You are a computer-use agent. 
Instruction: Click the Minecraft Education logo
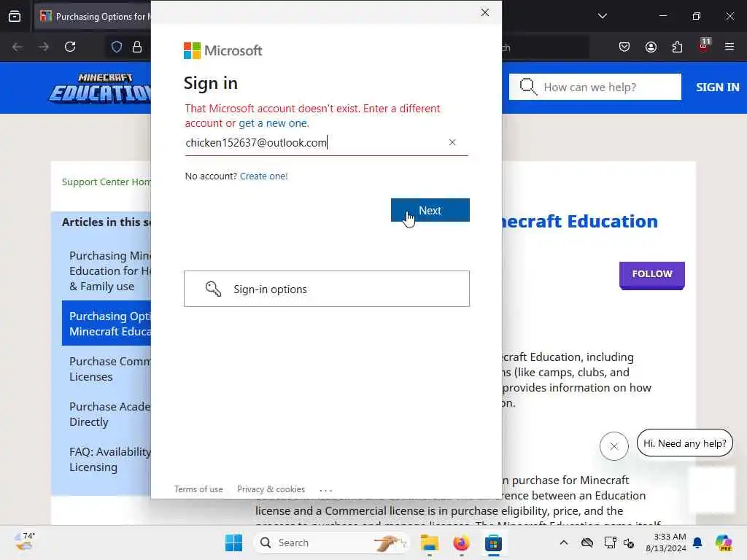click(x=100, y=88)
